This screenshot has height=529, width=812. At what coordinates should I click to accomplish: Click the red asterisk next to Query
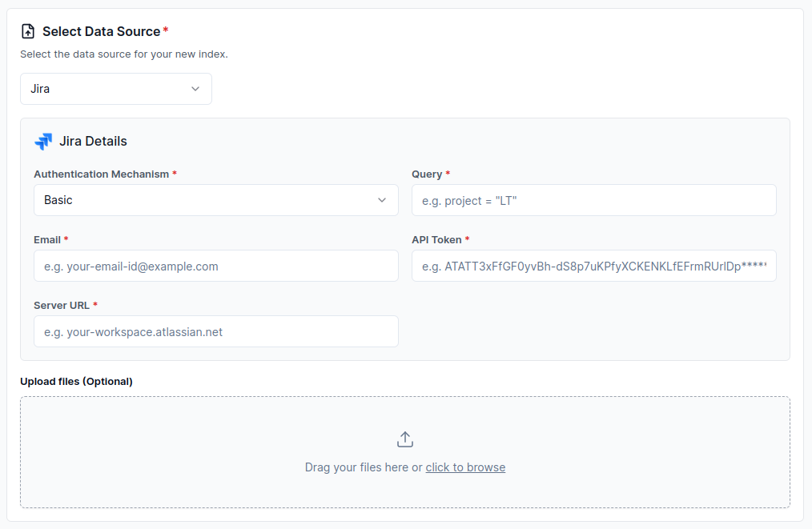(448, 174)
